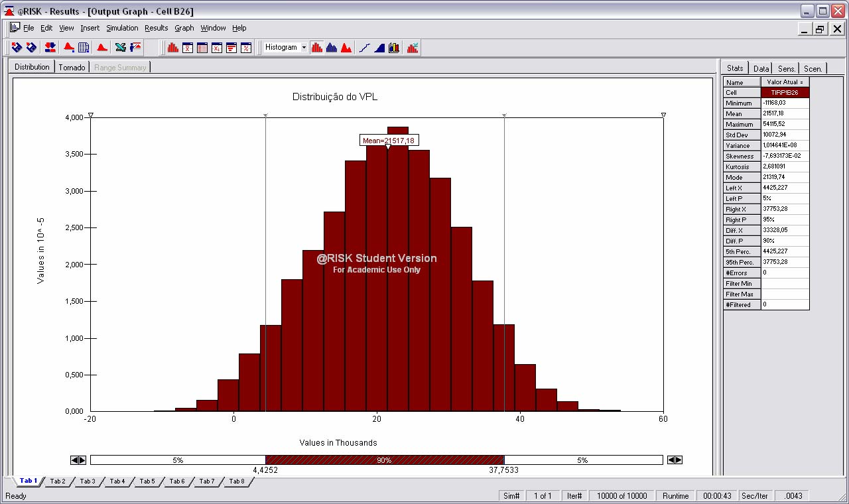Click the Left X value 4425,227

785,188
